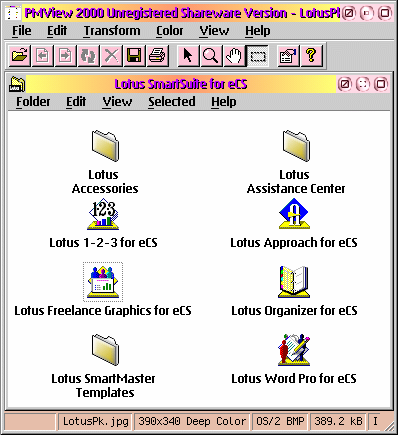This screenshot has width=398, height=435.
Task: Open the PMView File menu
Action: (22, 31)
